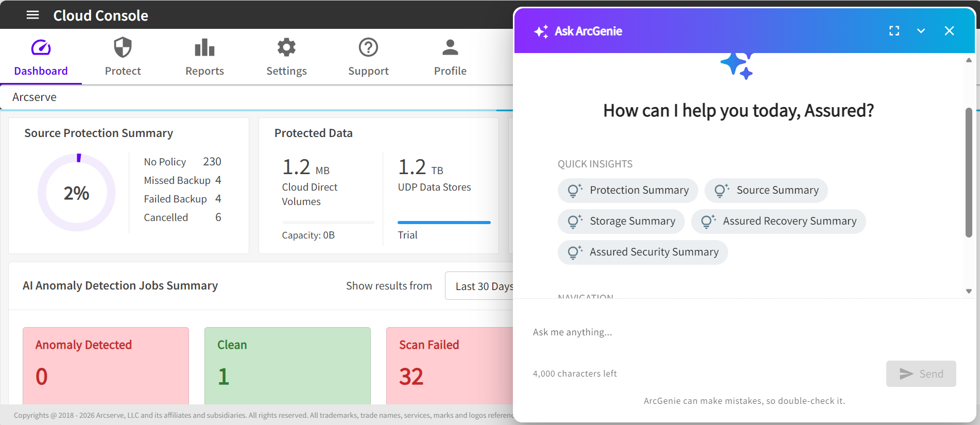
Task: Click the scroll up arrow in ArcGenie
Action: [969, 60]
